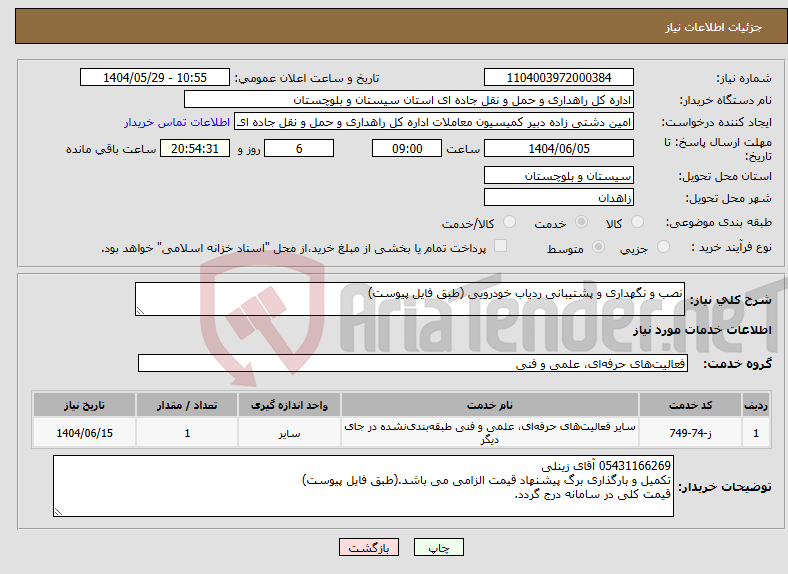The width and height of the screenshot is (788, 574).
Task: Click the توضیحات خریدار notes textarea
Action: tap(363, 486)
